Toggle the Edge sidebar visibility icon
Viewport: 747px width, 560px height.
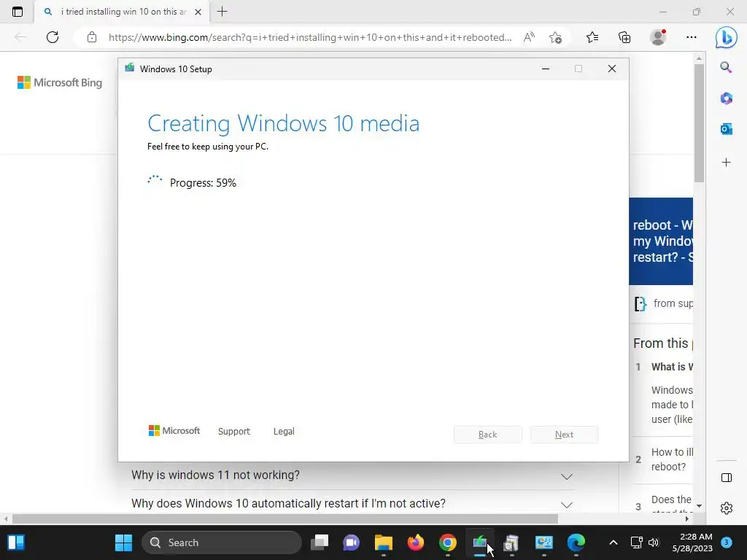click(727, 478)
